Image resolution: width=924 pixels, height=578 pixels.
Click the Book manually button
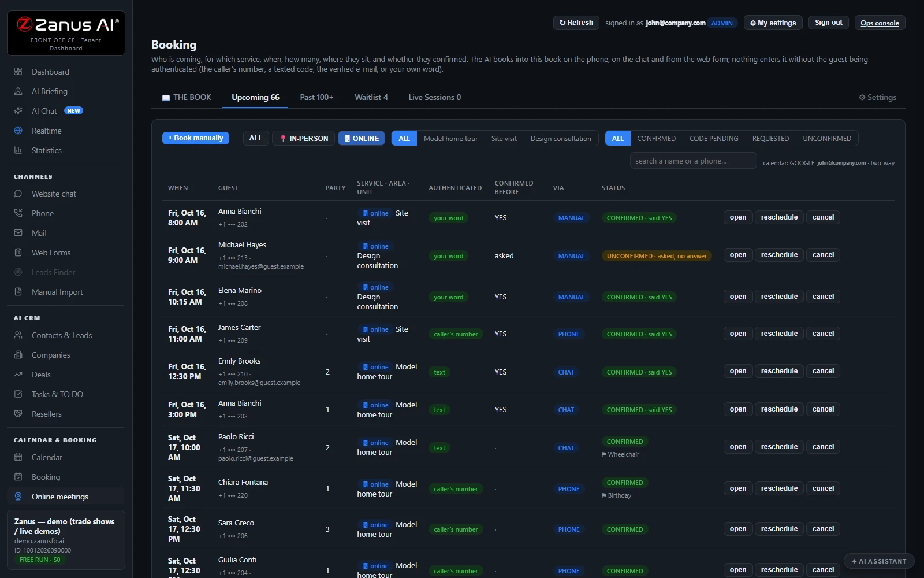[196, 138]
